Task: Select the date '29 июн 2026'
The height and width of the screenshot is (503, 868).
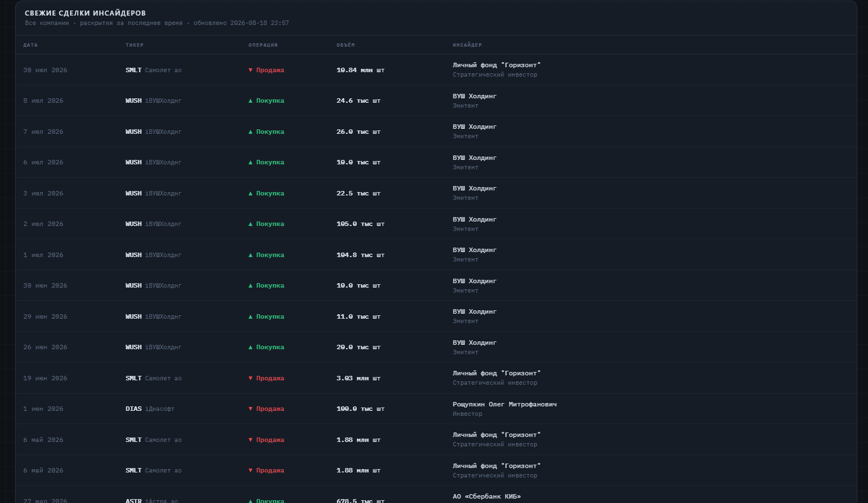Action: (45, 316)
